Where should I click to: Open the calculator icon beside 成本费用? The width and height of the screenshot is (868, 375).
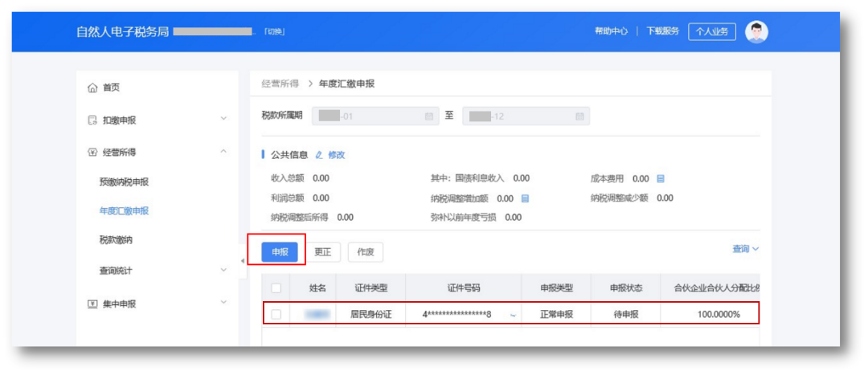tap(661, 178)
